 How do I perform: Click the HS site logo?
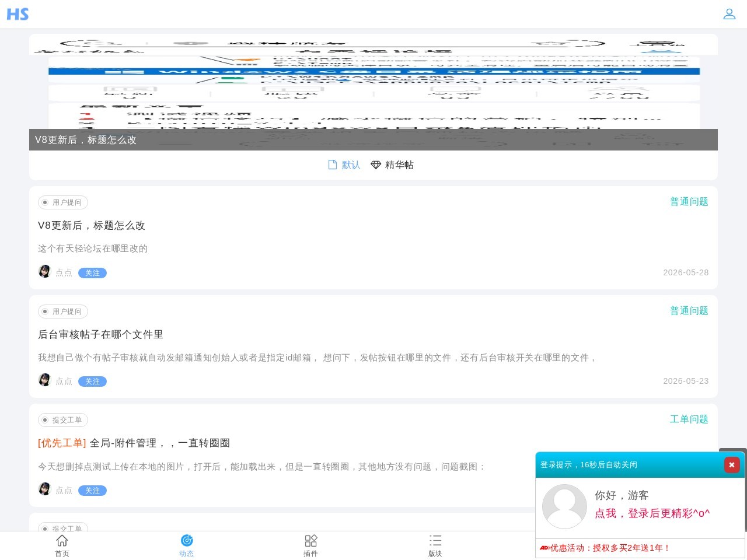18,14
